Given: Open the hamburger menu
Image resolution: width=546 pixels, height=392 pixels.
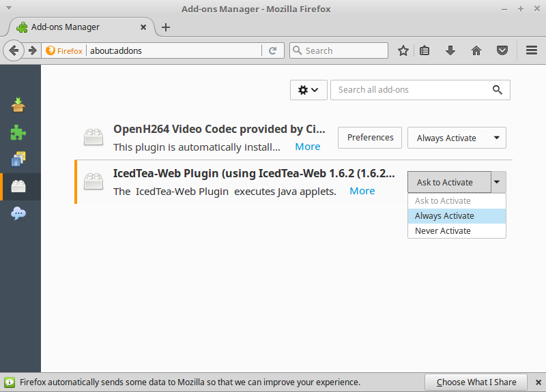Looking at the screenshot, I should click(x=532, y=50).
